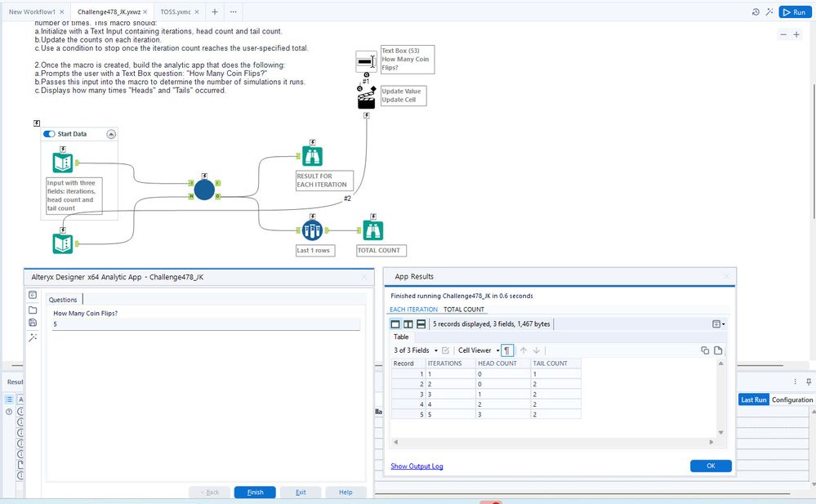This screenshot has height=504, width=816.
Task: Zoom out the canvas with the minus button
Action: [x=783, y=35]
